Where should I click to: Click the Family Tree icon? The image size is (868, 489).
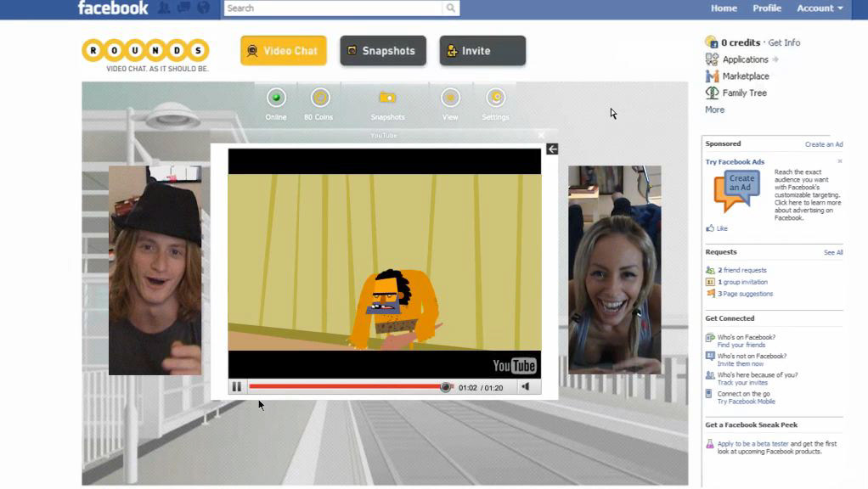point(712,93)
